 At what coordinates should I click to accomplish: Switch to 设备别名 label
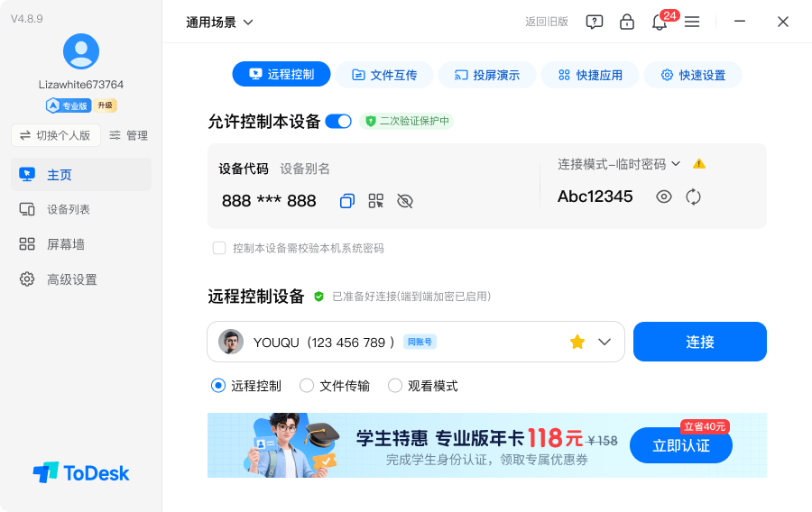[305, 169]
